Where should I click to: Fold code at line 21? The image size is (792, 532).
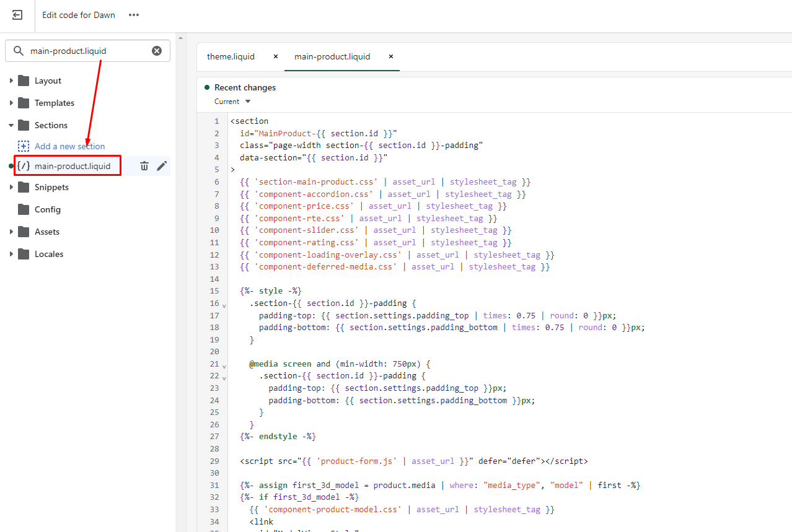tap(224, 365)
